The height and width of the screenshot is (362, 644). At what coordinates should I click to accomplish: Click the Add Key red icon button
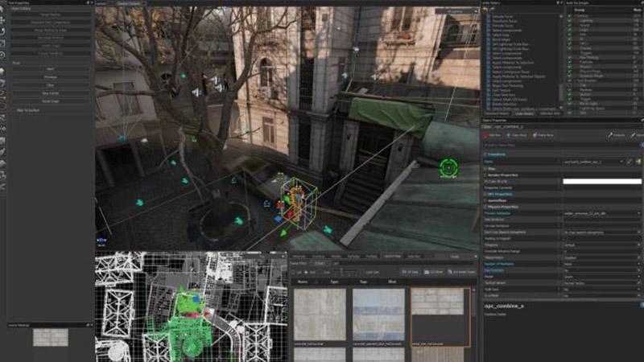[486, 136]
